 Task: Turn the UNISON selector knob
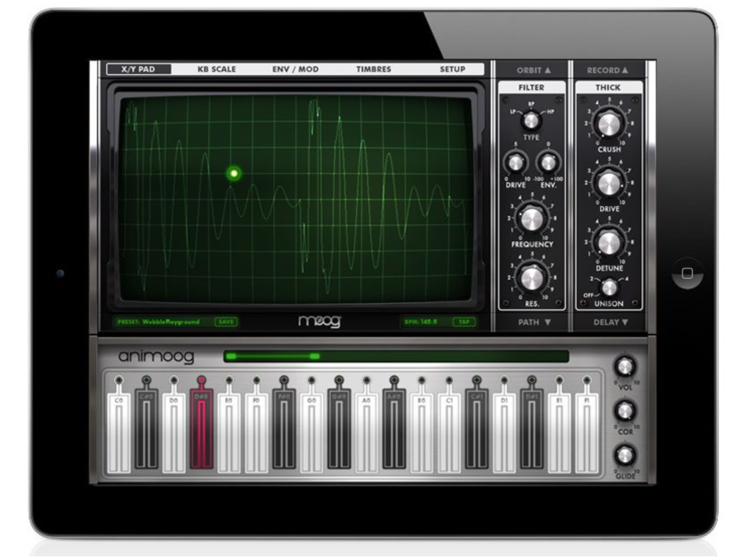609,287
